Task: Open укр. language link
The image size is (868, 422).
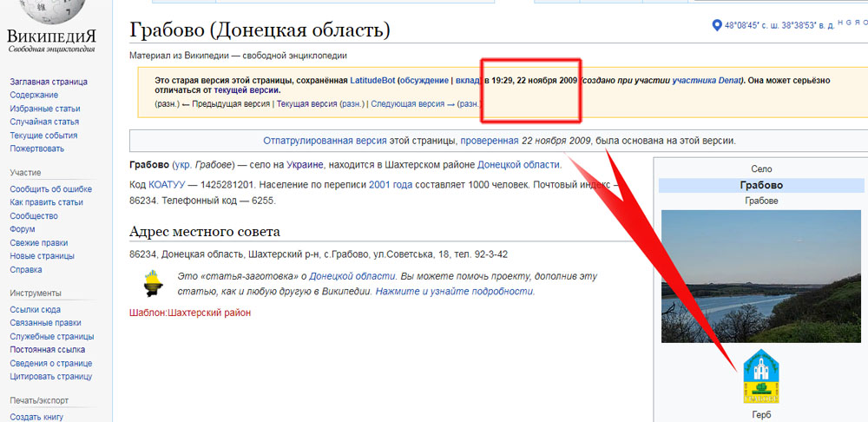Action: pos(182,164)
